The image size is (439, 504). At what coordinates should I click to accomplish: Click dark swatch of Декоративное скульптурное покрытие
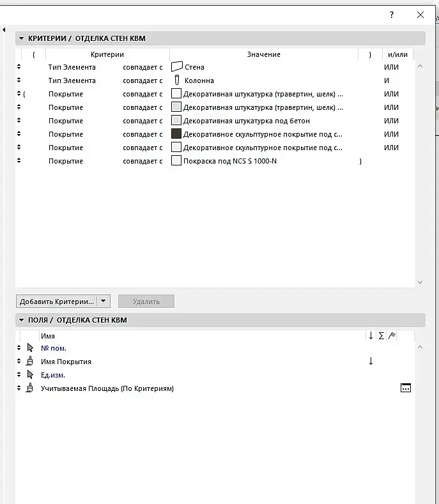pos(176,134)
